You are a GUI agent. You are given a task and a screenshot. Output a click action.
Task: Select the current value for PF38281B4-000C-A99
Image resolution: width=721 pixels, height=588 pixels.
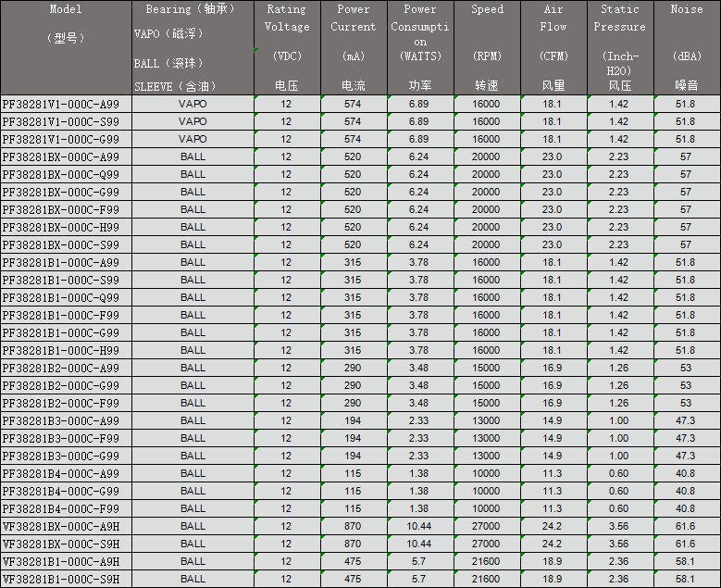point(353,473)
